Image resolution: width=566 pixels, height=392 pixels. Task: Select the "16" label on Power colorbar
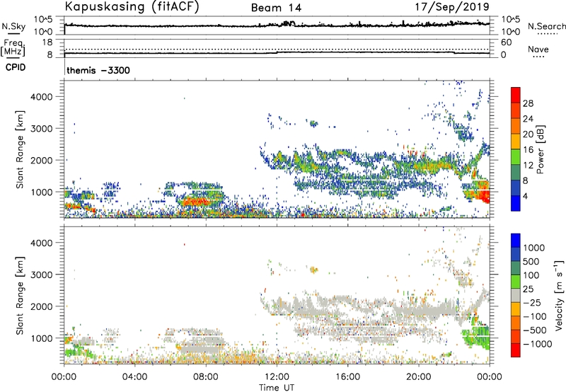coord(528,150)
